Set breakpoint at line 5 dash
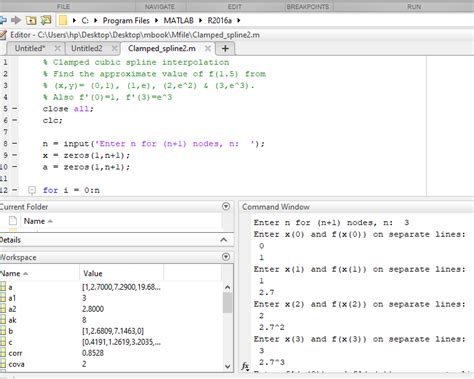This screenshot has width=474, height=379. [15, 109]
